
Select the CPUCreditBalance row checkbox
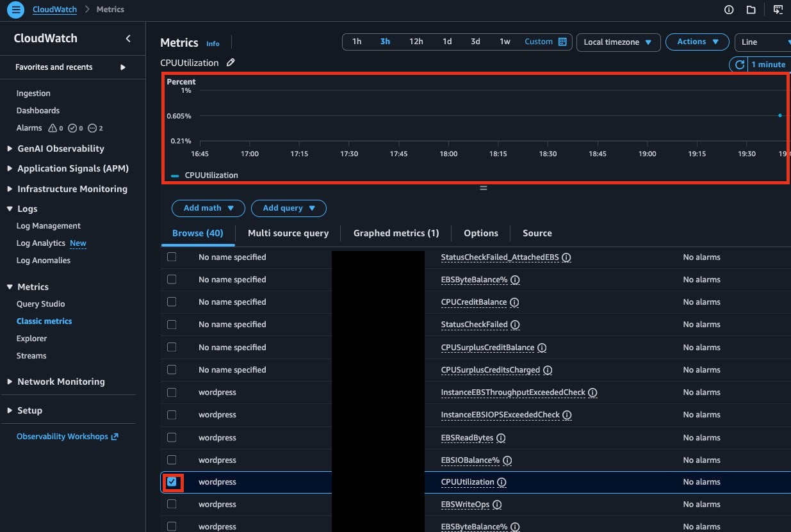172,302
